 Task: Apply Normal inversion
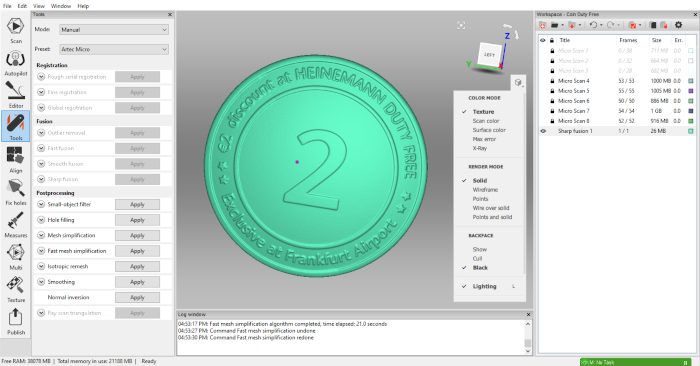[x=138, y=297]
